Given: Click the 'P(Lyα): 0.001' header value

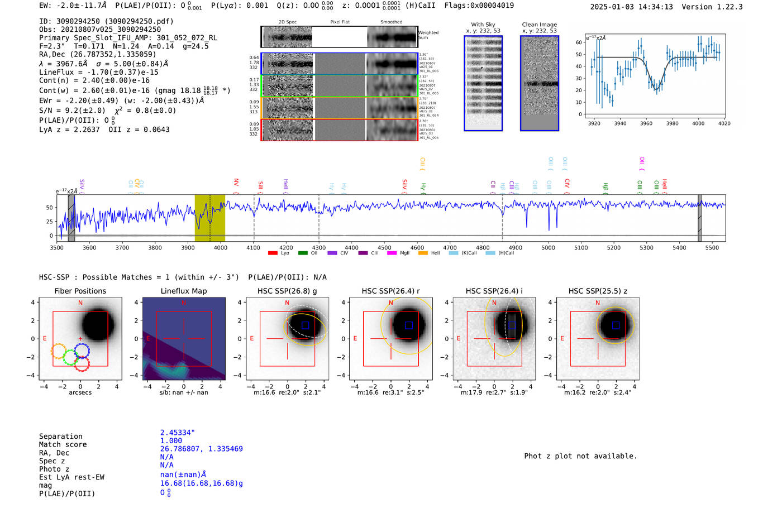Looking at the screenshot, I should 240,6.
